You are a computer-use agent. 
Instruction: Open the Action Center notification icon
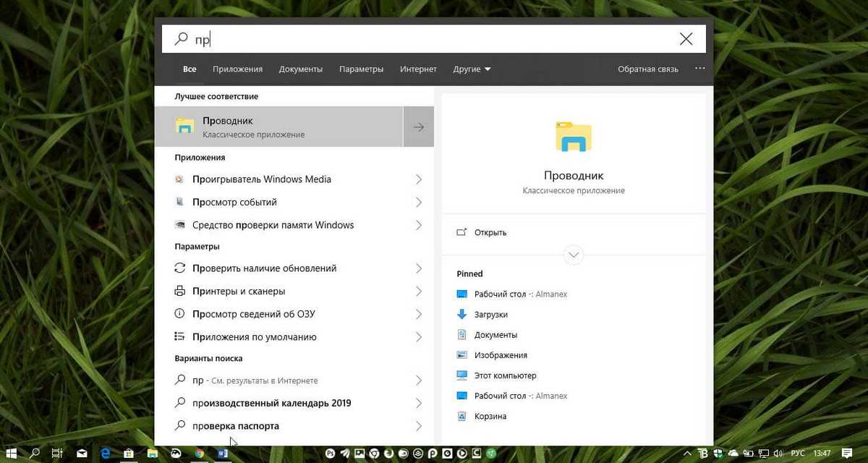847,454
